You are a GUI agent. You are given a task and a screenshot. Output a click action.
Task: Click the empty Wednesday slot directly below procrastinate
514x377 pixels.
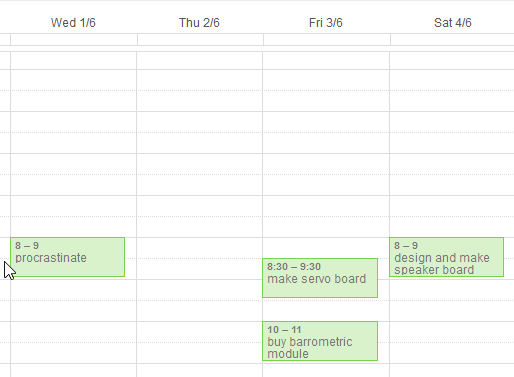tap(73, 300)
